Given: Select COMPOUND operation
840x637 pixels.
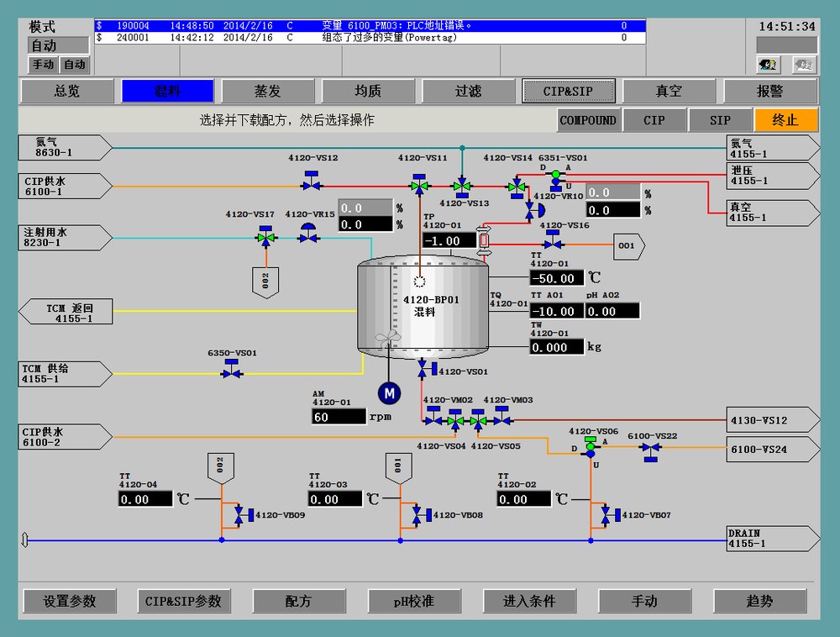Looking at the screenshot, I should [588, 120].
